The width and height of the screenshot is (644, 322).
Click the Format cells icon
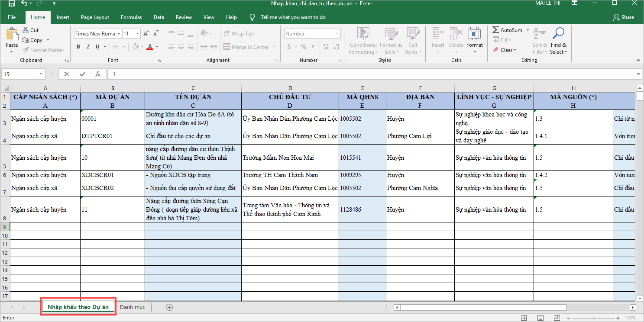(474, 35)
